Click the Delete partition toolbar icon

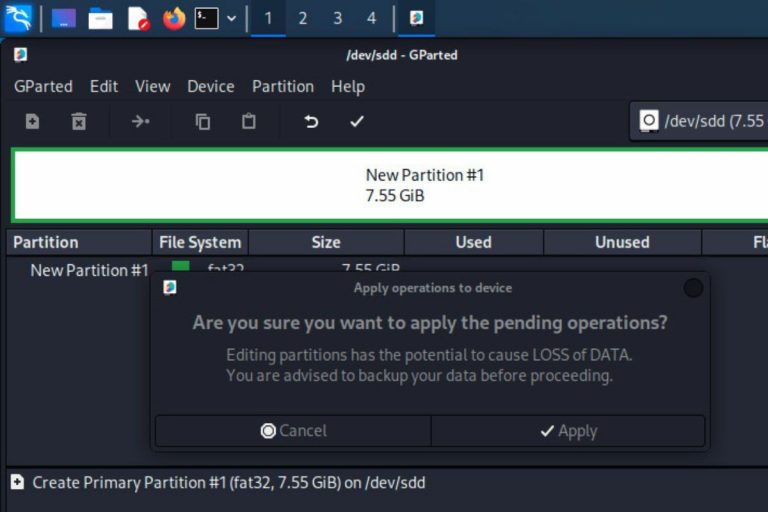click(79, 121)
